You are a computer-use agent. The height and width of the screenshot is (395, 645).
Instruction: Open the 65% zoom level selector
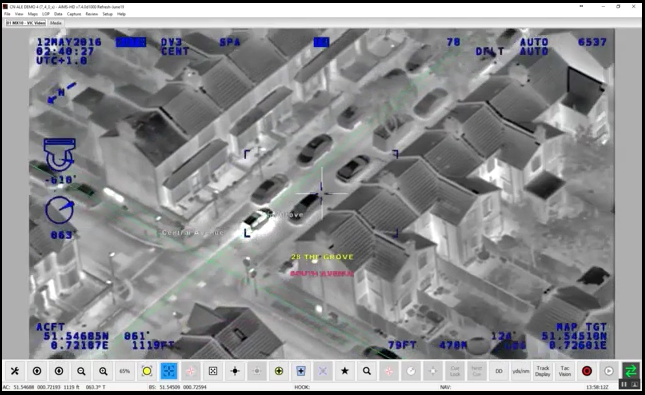[125, 371]
